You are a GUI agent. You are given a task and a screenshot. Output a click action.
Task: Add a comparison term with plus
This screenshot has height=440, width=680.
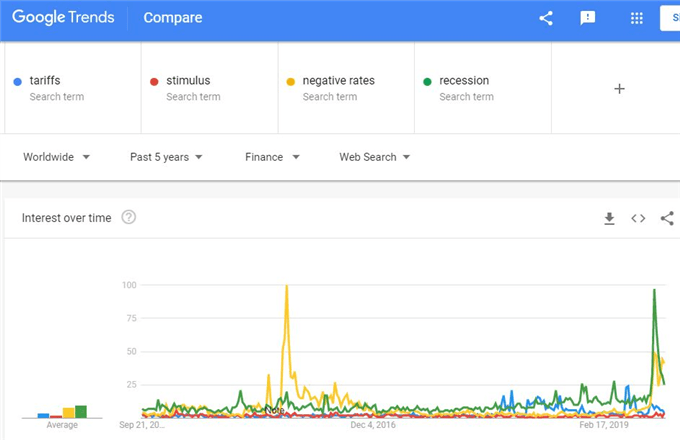coord(619,89)
